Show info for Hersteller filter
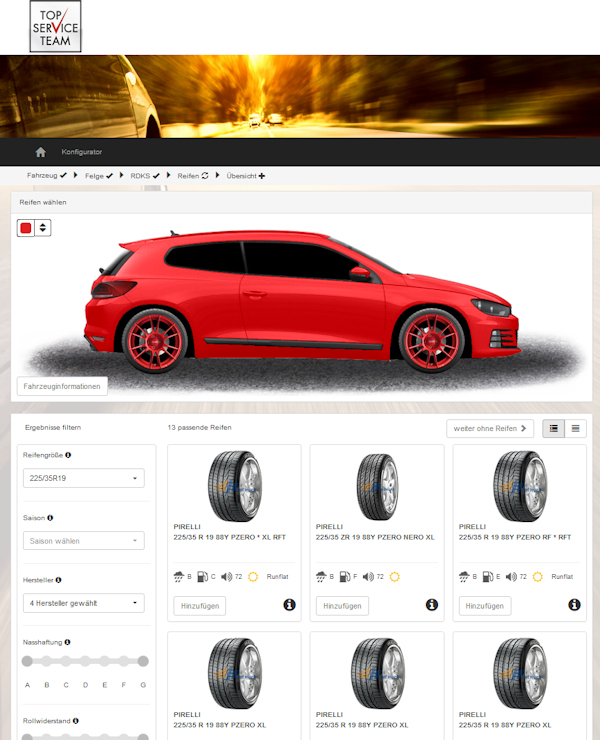The height and width of the screenshot is (740, 600). click(59, 580)
